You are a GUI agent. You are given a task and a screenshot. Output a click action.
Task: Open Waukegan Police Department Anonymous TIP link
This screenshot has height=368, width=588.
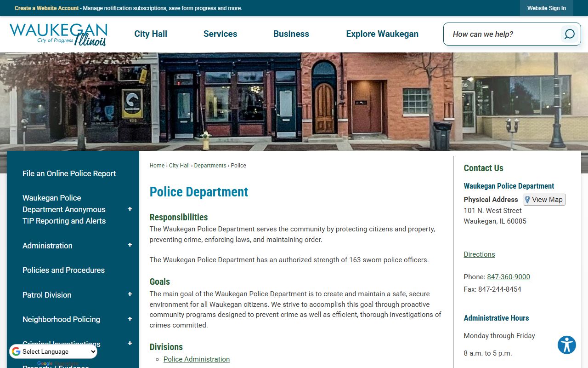coord(64,209)
